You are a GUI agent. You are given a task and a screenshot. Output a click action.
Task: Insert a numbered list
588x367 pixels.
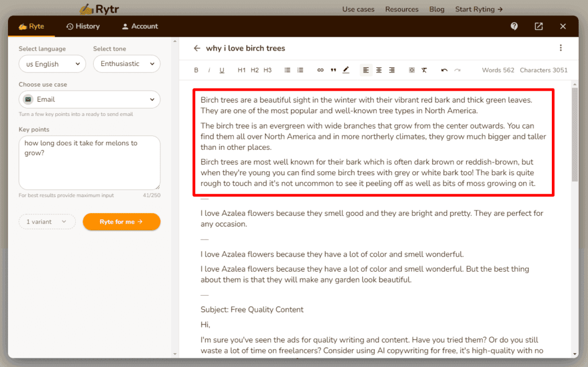[300, 70]
